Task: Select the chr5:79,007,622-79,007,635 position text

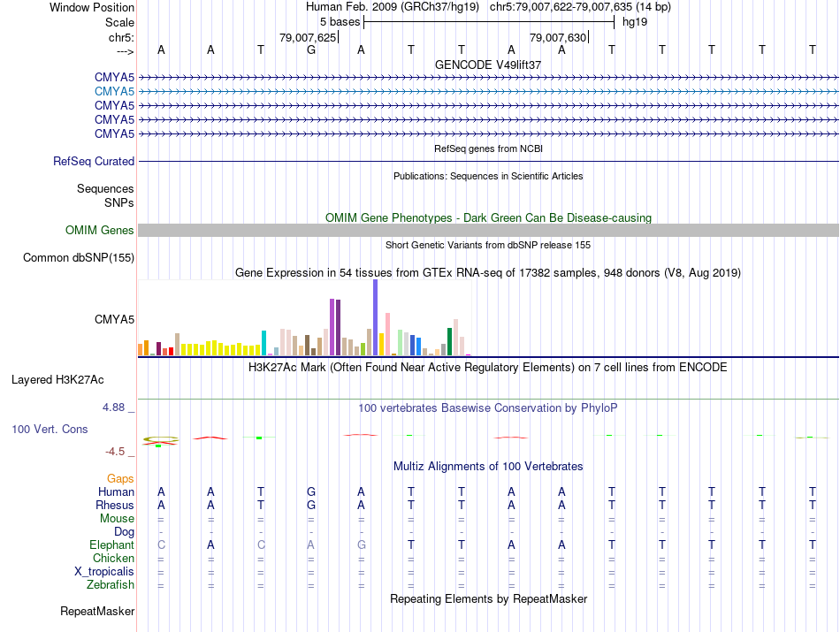Action: 580,7
